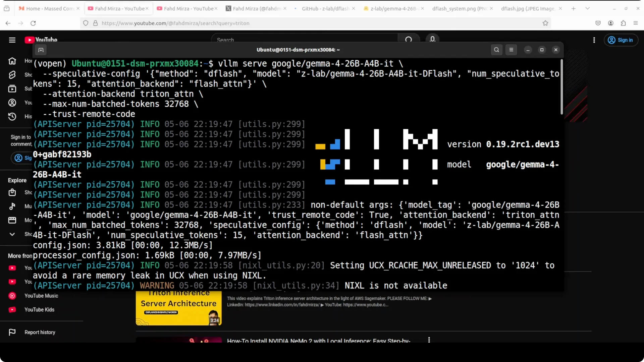Screen dimensions: 644x362
Task: Open How-To Install NVIDIA NeMo 2 video title
Action: pyautogui.click(x=319, y=340)
